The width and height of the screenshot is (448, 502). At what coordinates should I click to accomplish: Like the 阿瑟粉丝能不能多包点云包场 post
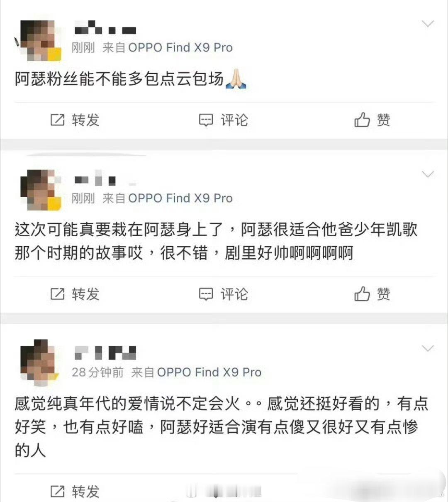pos(372,120)
